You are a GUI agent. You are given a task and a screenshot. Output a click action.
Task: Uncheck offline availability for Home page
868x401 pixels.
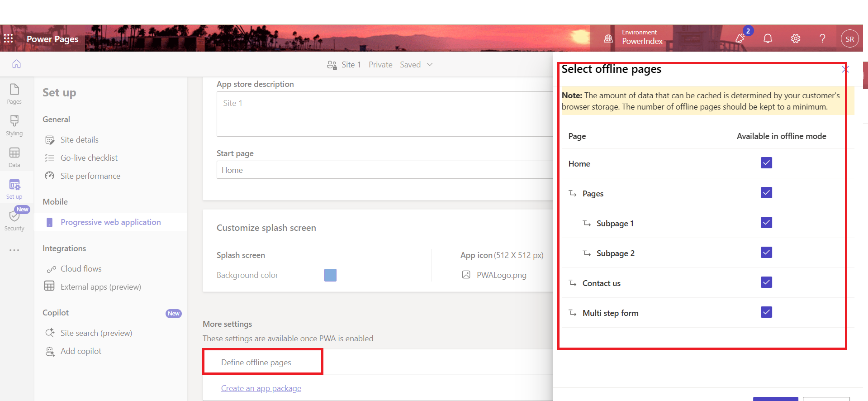(766, 163)
